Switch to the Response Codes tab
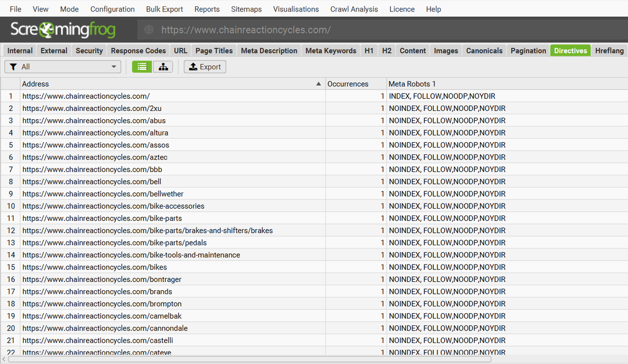628x364 pixels. coord(139,51)
